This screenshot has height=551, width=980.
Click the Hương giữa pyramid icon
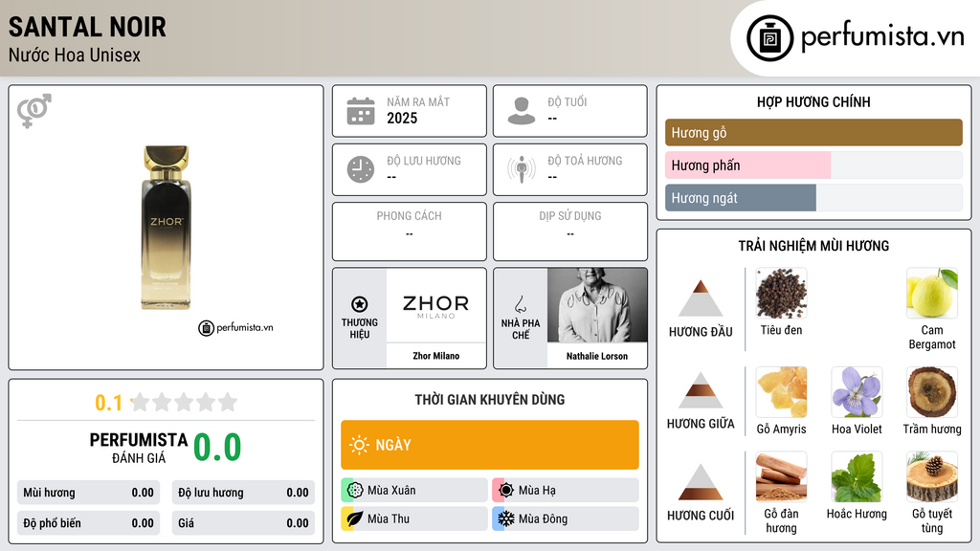tap(701, 390)
